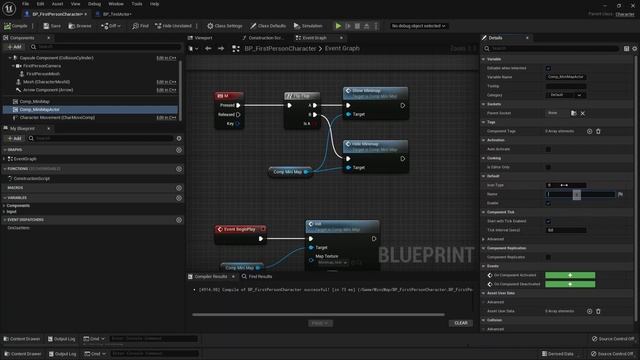Open the File menu
Image resolution: width=640 pixels, height=360 pixels.
pyautogui.click(x=25, y=4)
